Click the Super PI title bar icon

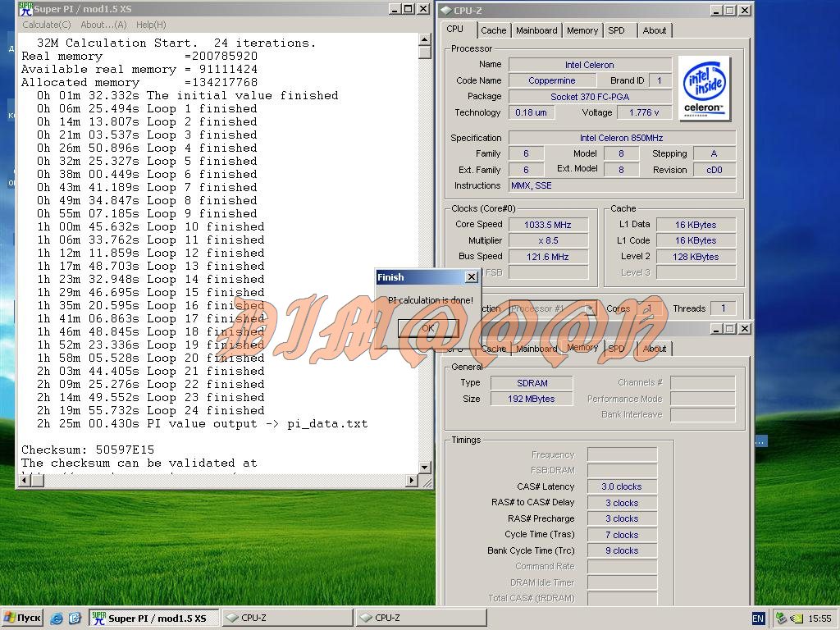pyautogui.click(x=25, y=8)
